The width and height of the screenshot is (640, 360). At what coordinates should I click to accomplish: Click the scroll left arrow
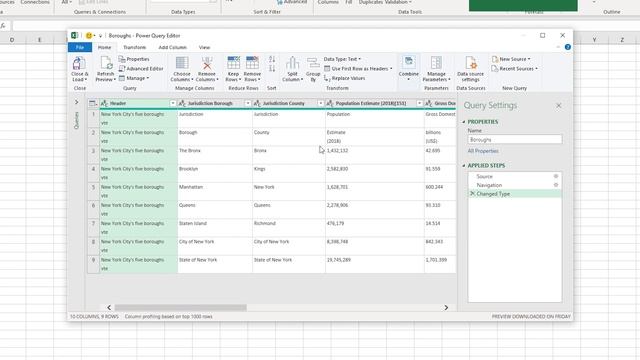(x=109, y=307)
